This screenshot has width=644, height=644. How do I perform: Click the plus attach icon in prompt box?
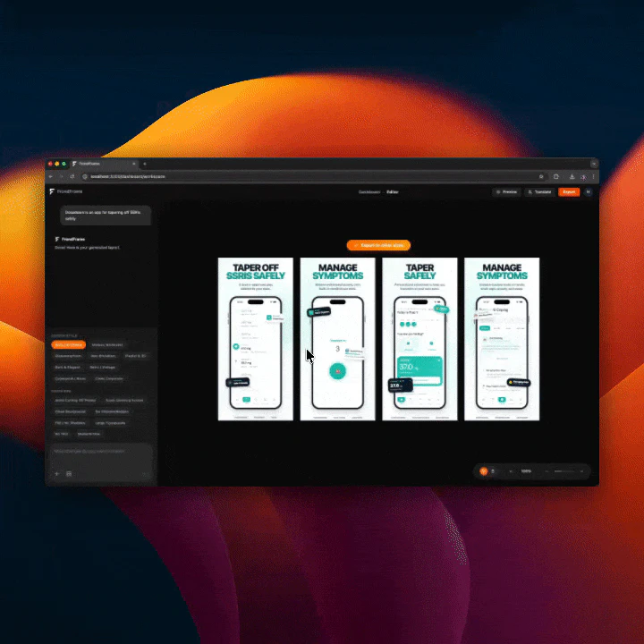point(57,473)
